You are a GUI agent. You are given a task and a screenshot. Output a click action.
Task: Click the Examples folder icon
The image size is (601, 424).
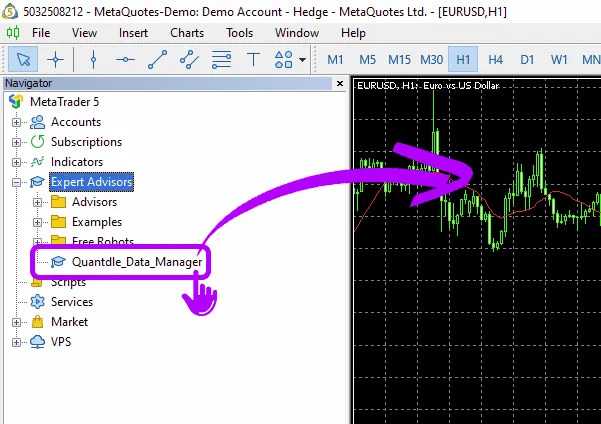pos(59,222)
